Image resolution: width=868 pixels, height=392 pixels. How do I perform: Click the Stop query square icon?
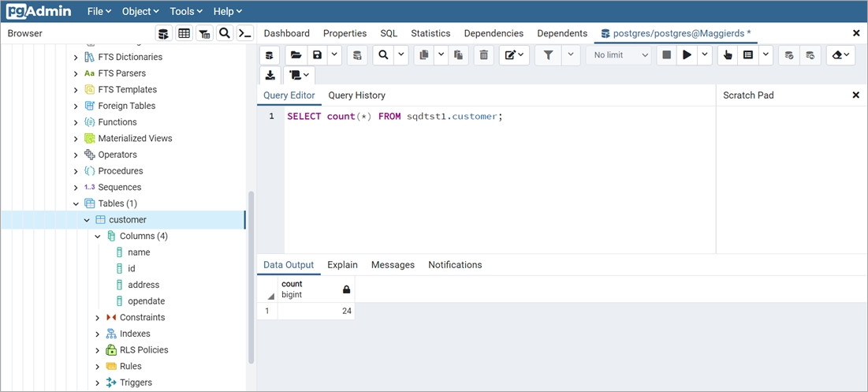[x=666, y=54]
